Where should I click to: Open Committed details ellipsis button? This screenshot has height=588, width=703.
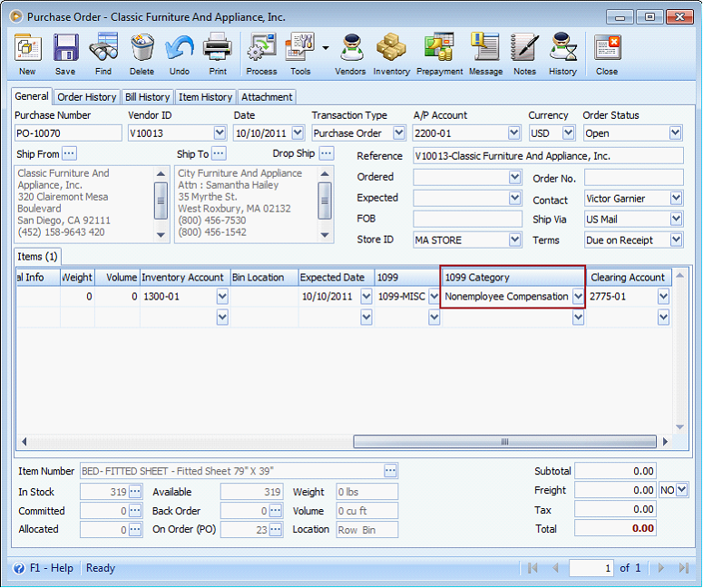135,510
